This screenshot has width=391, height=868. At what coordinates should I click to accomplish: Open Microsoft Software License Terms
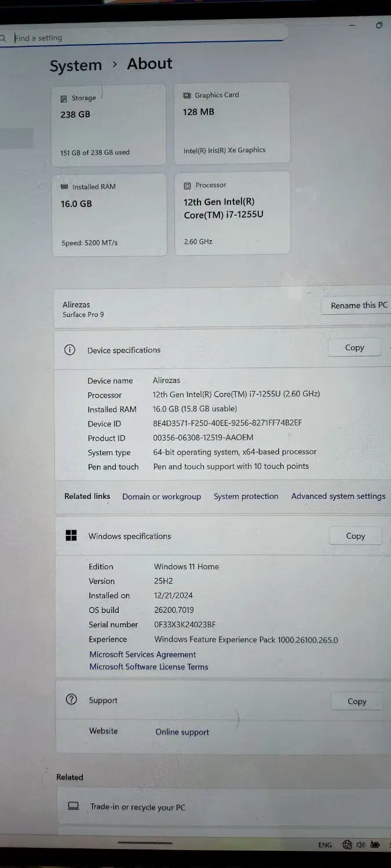pos(149,667)
